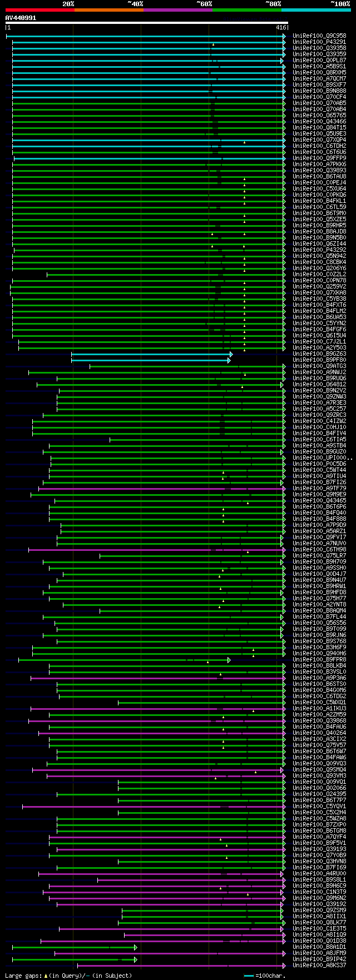Open hit UniRef100_Q43466
The height and width of the screenshot is (980, 356).
pyautogui.click(x=319, y=122)
